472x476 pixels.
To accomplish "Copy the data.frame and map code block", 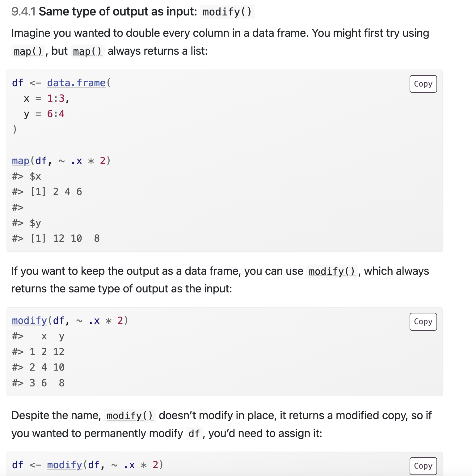I will [x=423, y=84].
